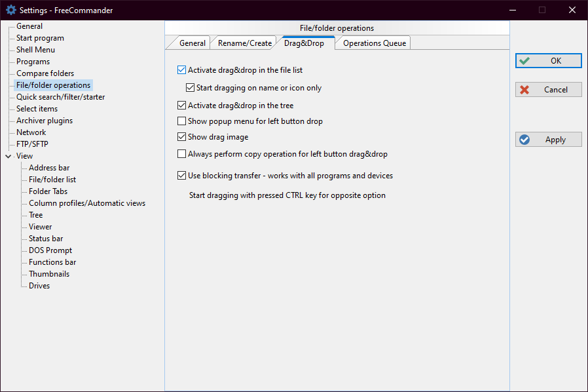The width and height of the screenshot is (588, 392).
Task: Switch to the Rename/Create tab
Action: point(244,43)
